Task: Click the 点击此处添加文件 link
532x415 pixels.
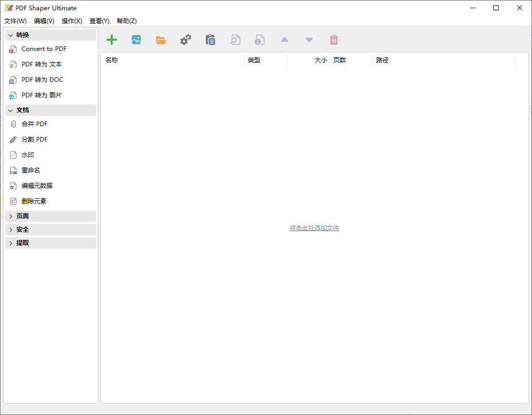Action: (314, 228)
